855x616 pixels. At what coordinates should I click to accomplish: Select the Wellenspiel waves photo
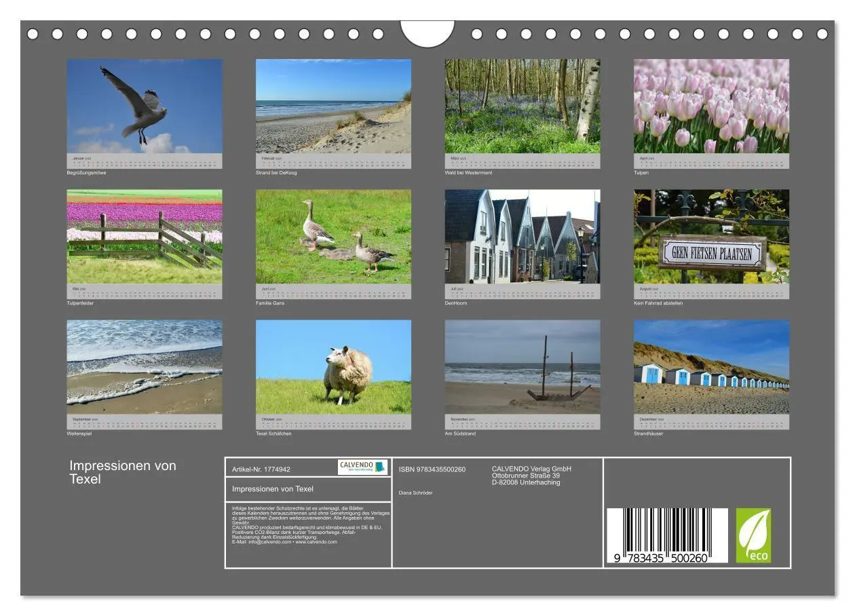145,367
